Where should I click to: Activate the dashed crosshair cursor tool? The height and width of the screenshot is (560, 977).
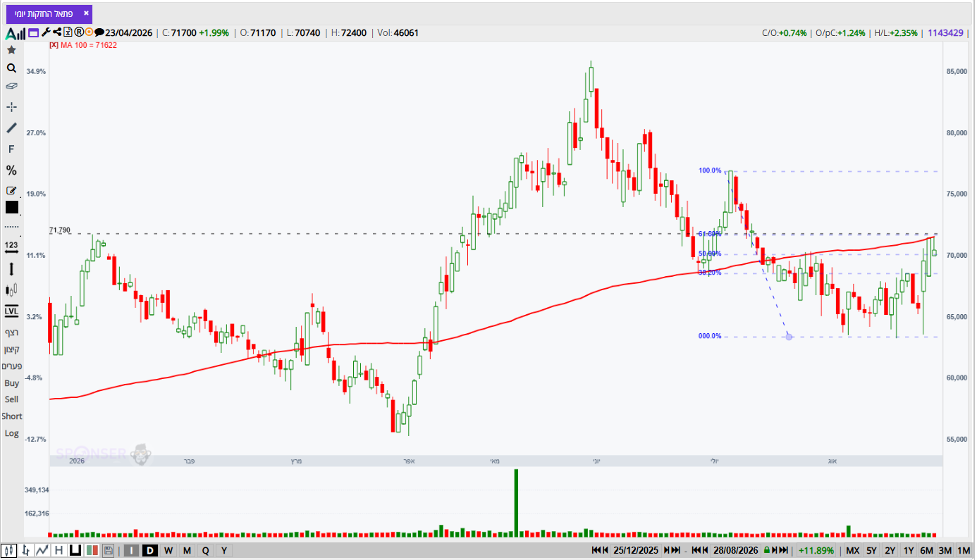11,107
